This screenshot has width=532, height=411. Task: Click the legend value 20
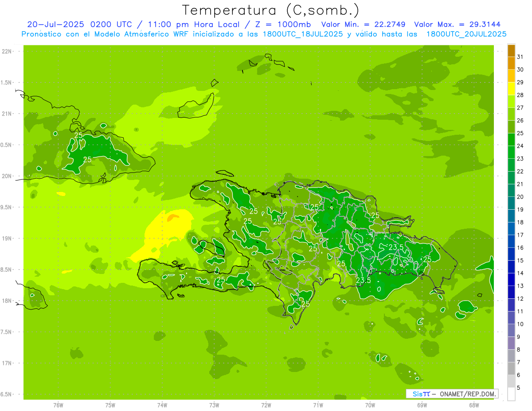click(520, 197)
